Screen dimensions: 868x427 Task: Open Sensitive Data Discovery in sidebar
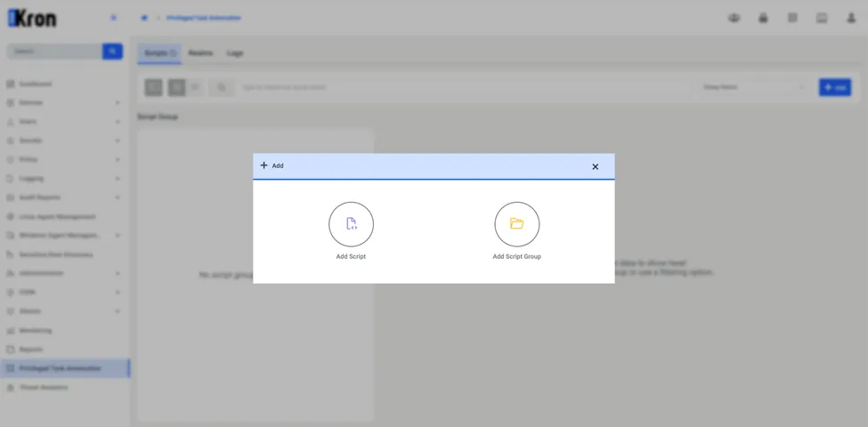point(56,255)
